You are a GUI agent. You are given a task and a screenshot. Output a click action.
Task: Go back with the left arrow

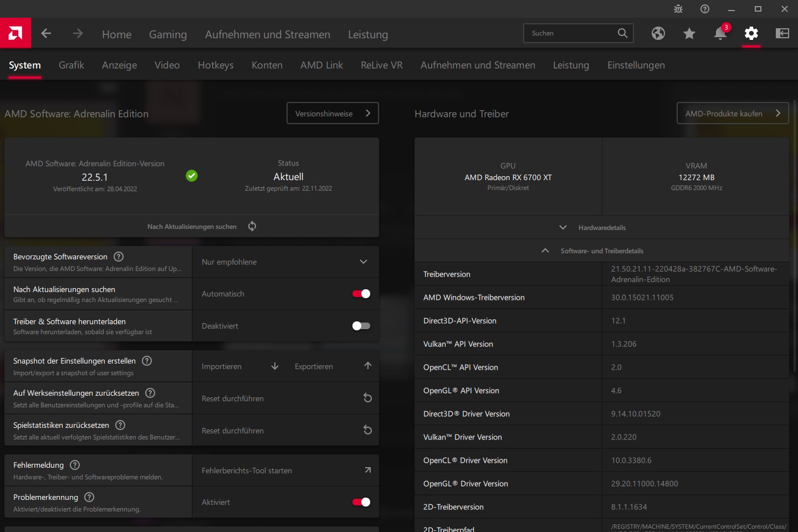[46, 33]
